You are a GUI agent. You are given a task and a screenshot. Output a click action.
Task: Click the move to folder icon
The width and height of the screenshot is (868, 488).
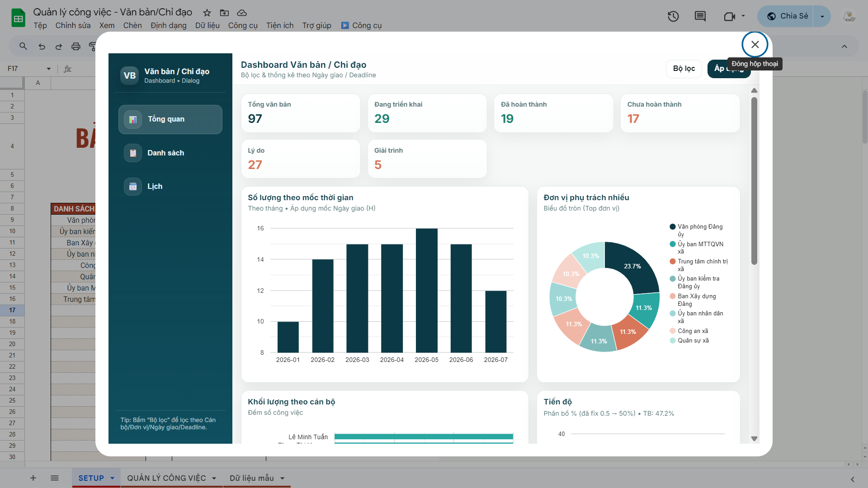[x=224, y=13]
